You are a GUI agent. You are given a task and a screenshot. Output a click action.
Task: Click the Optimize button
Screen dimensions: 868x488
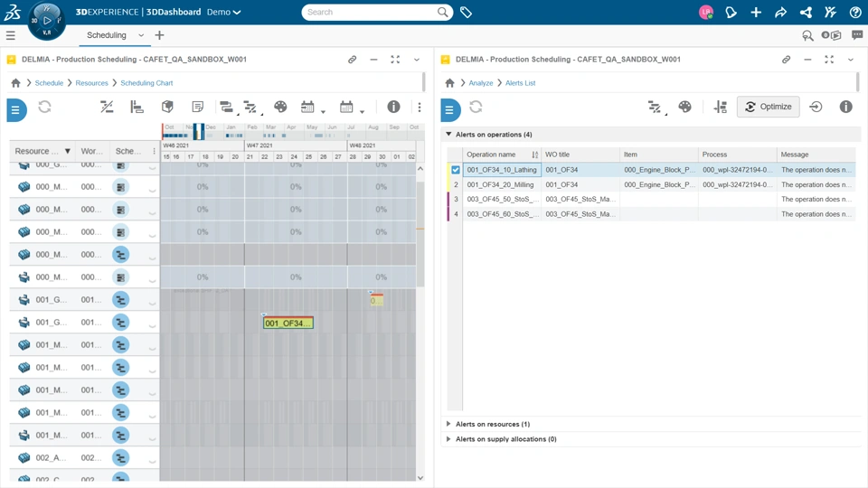click(x=769, y=107)
